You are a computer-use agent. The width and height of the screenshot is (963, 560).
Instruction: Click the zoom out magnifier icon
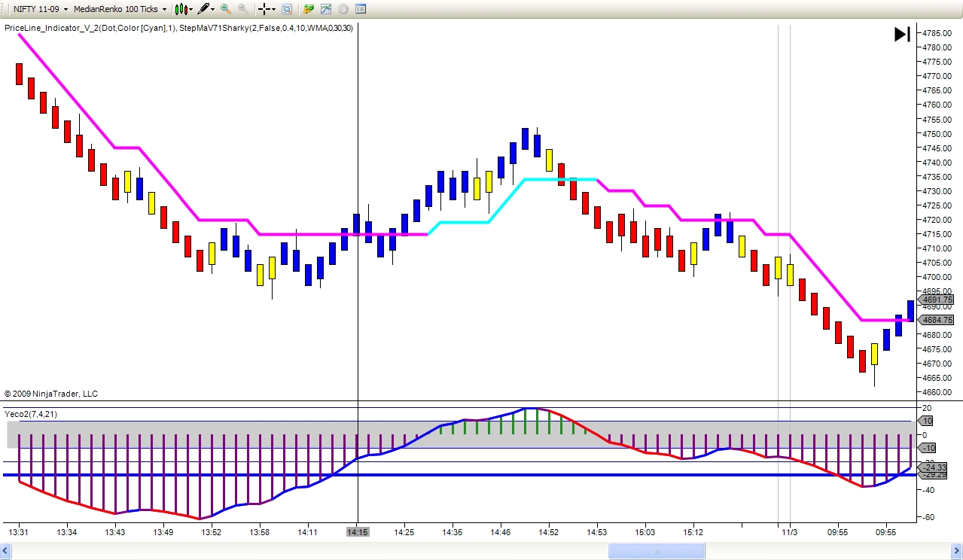point(243,9)
